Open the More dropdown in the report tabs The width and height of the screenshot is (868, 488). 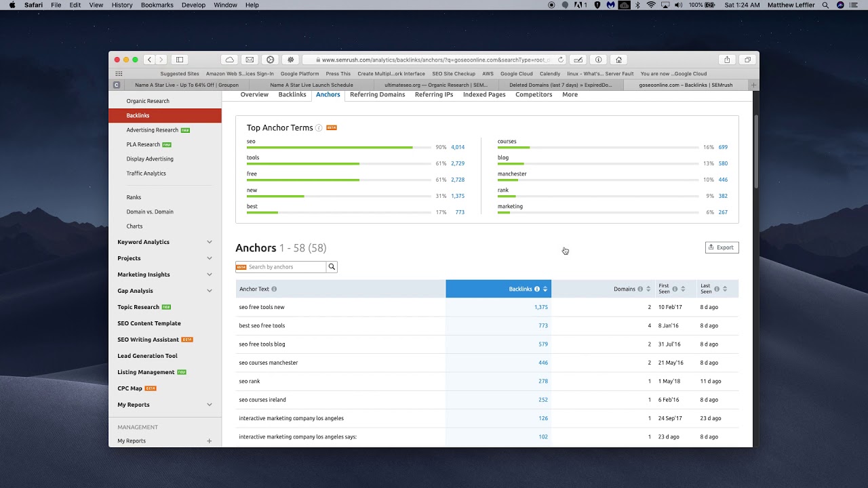pyautogui.click(x=570, y=95)
